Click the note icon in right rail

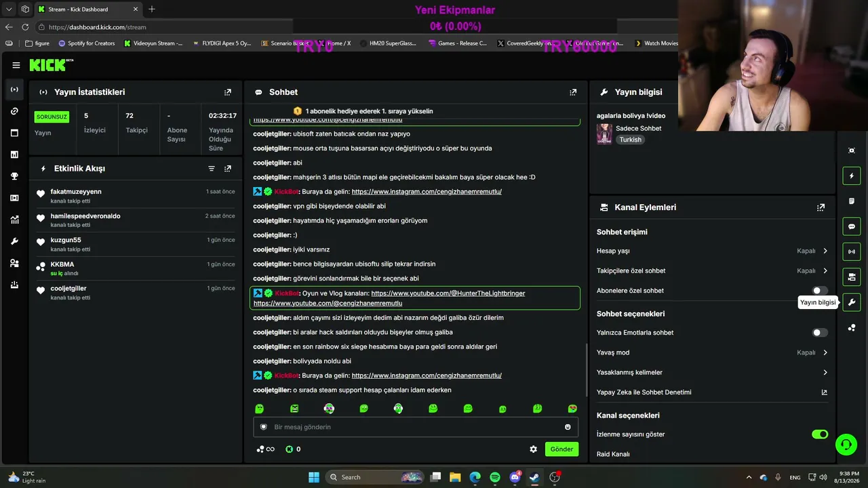(852, 201)
